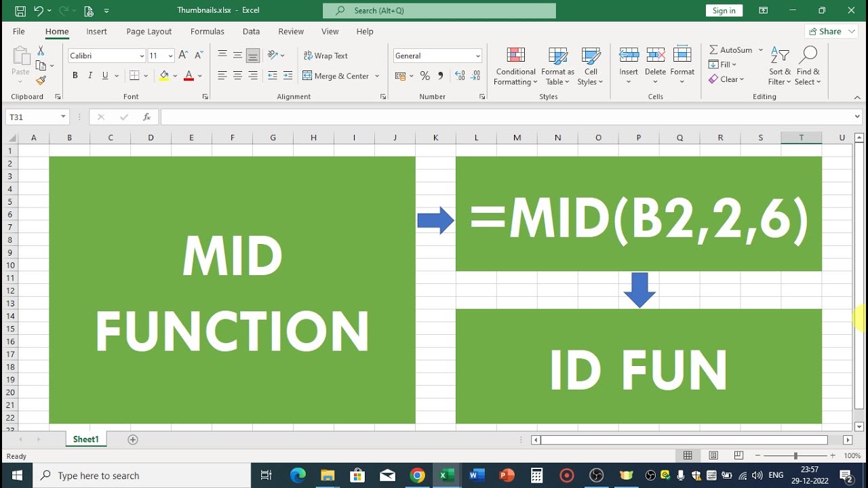Toggle Bold formatting
The image size is (868, 488).
75,76
